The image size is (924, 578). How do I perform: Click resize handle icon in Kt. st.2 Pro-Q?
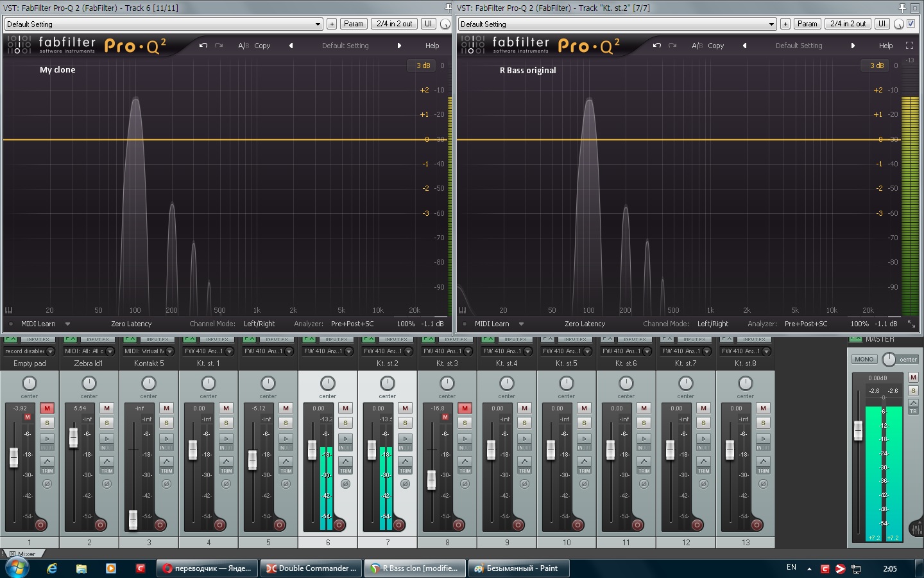911,324
